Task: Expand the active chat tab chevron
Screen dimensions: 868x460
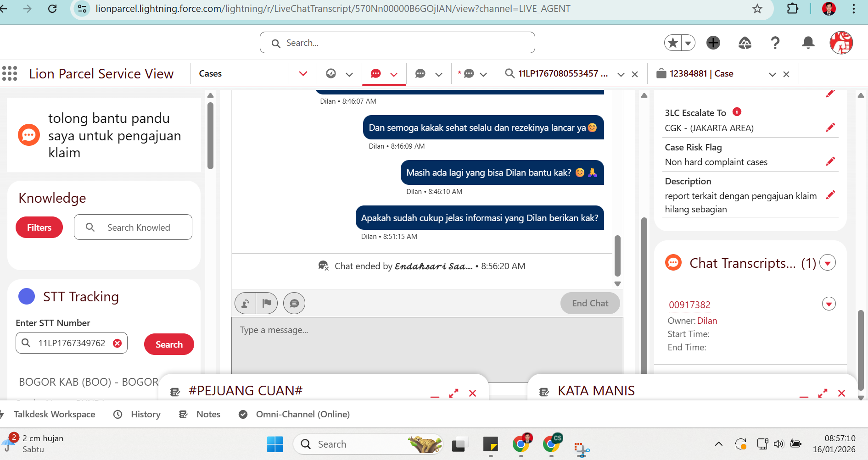Action: (x=394, y=74)
